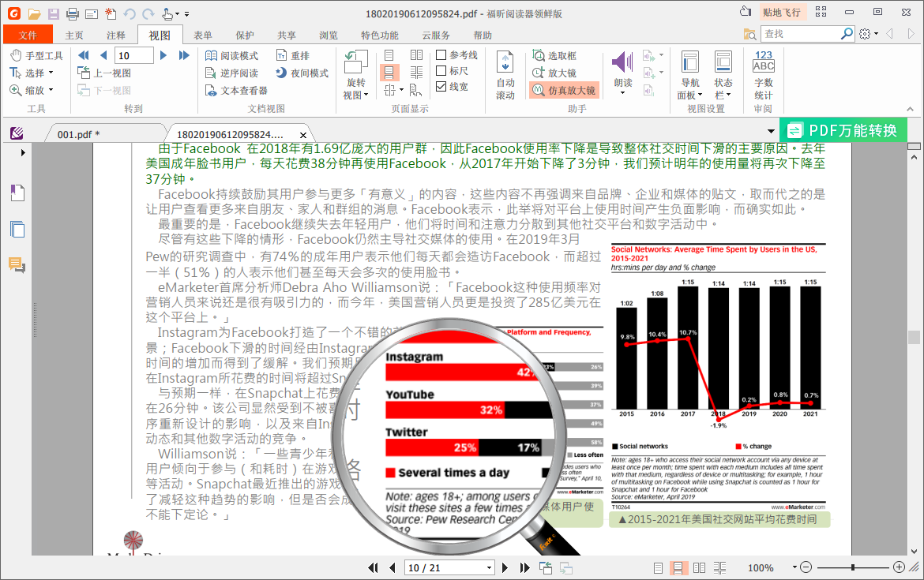The image size is (924, 580).
Task: Click the undo icon in quick toolbar
Action: tap(129, 13)
